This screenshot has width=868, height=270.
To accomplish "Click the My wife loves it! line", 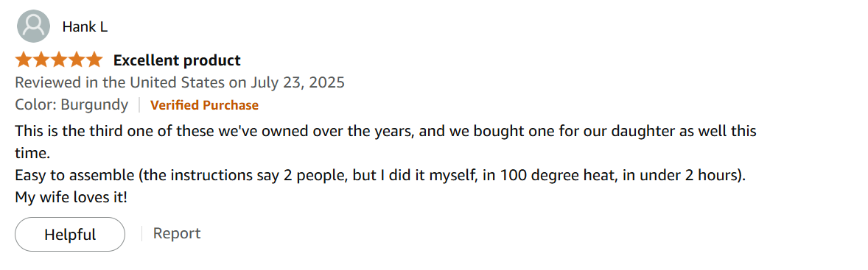I will pos(71,197).
